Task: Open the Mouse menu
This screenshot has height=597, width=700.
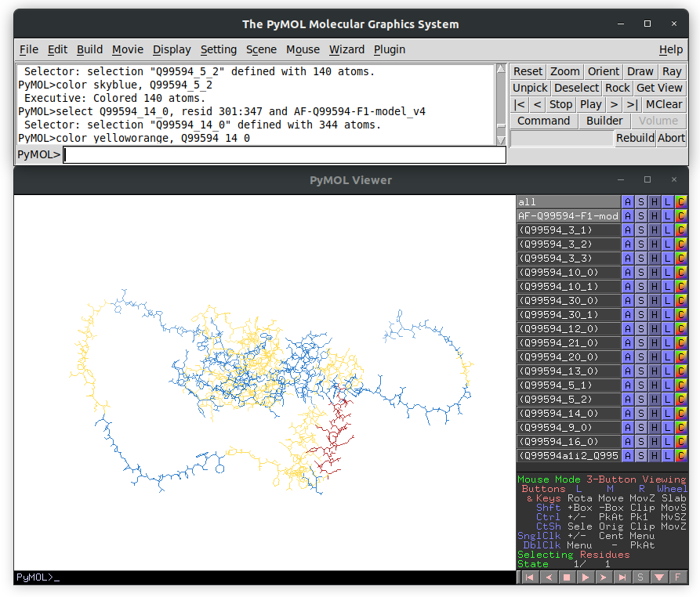Action: pyautogui.click(x=303, y=49)
